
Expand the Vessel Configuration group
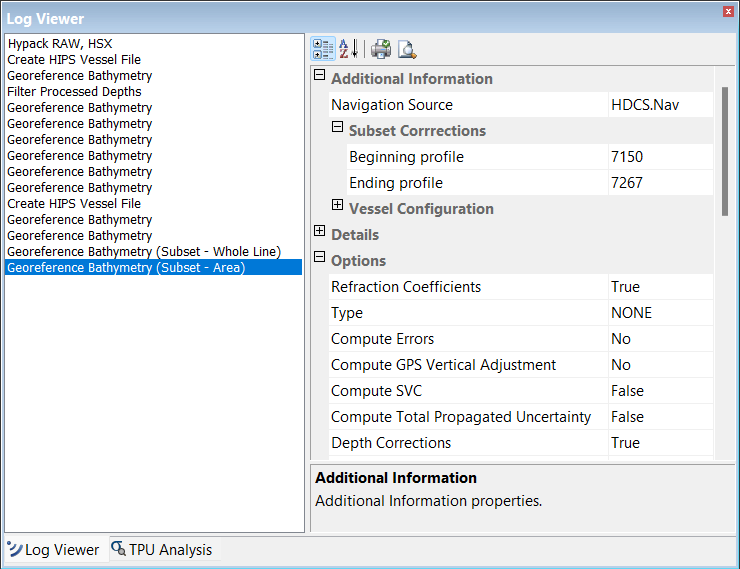(x=338, y=207)
